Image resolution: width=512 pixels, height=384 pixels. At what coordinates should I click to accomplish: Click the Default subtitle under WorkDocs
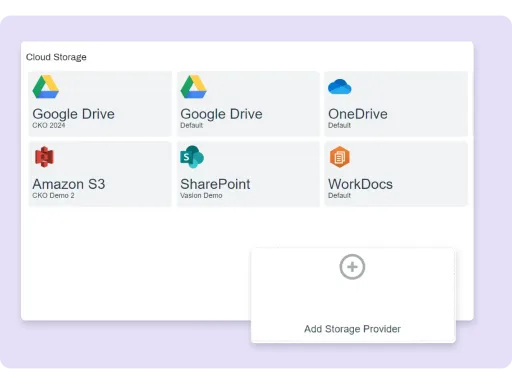click(x=339, y=195)
